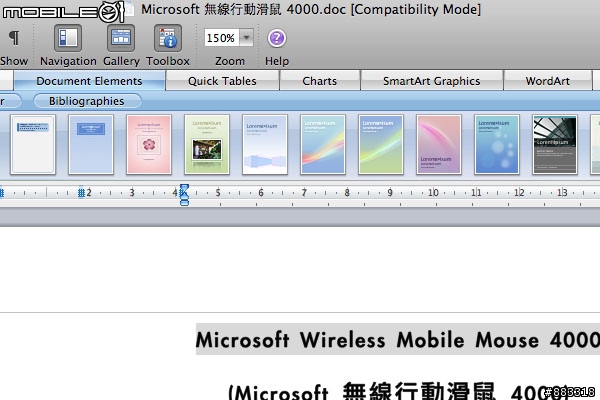Choose the pink flower cover page
The width and height of the screenshot is (600, 400).
click(x=149, y=144)
